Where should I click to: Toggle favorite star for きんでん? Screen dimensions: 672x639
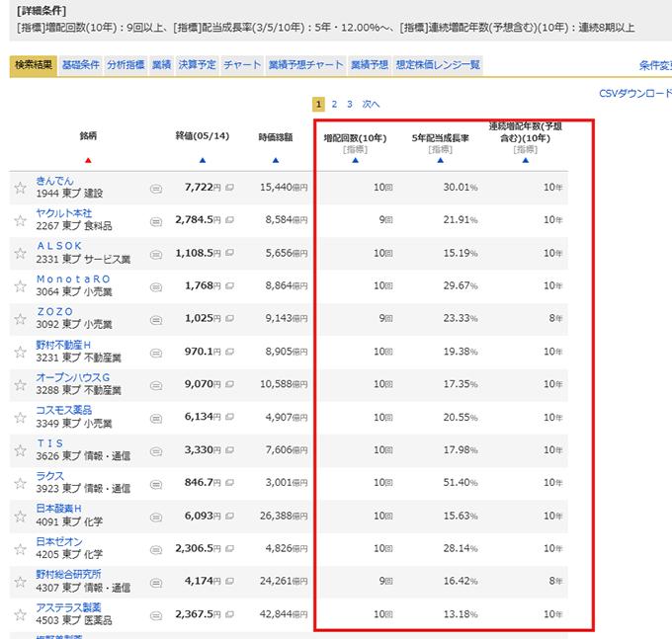pyautogui.click(x=20, y=188)
